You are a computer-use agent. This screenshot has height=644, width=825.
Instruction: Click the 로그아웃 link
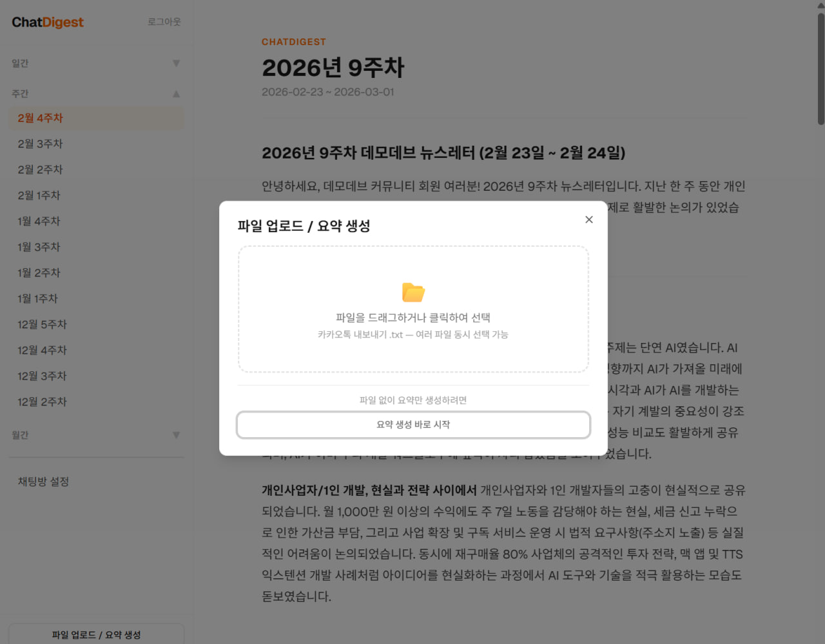point(164,22)
